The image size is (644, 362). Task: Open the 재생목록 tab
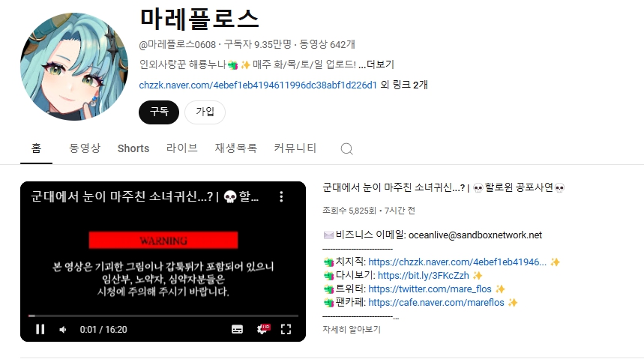pyautogui.click(x=235, y=148)
